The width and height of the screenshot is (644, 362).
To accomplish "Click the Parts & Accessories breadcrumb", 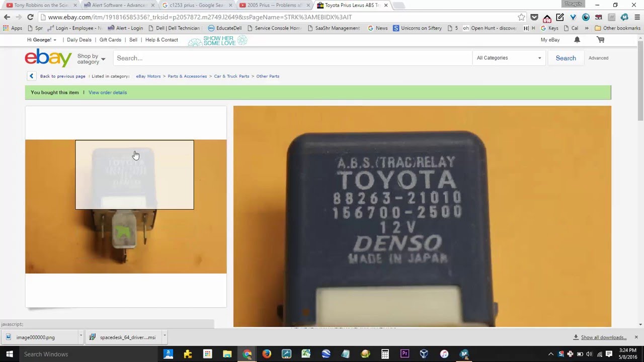I will point(187,76).
